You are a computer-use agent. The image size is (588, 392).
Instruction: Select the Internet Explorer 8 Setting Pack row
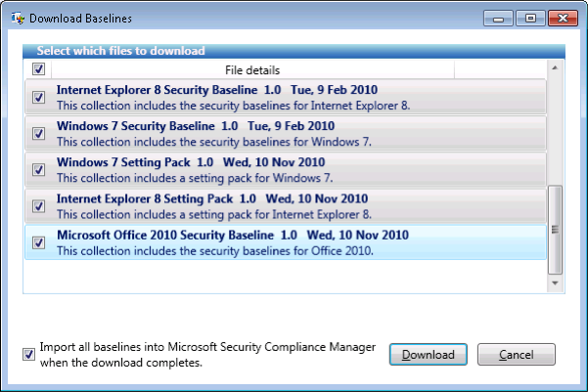pos(286,206)
